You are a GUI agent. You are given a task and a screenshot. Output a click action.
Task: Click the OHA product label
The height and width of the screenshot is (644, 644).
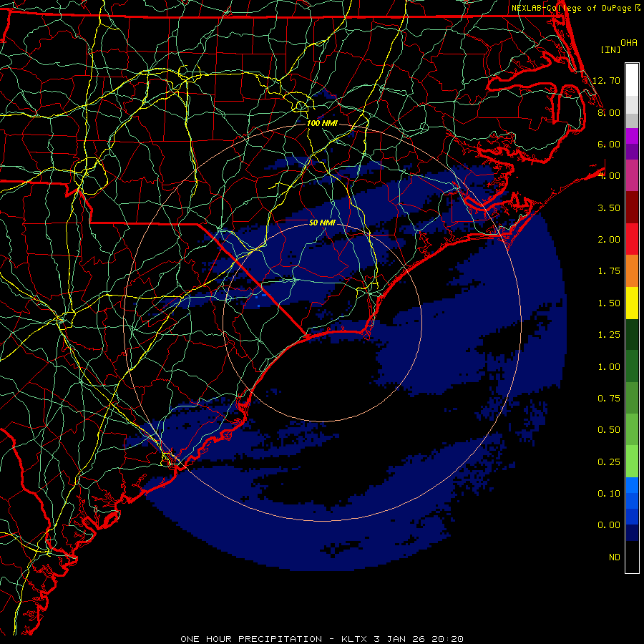pos(629,43)
